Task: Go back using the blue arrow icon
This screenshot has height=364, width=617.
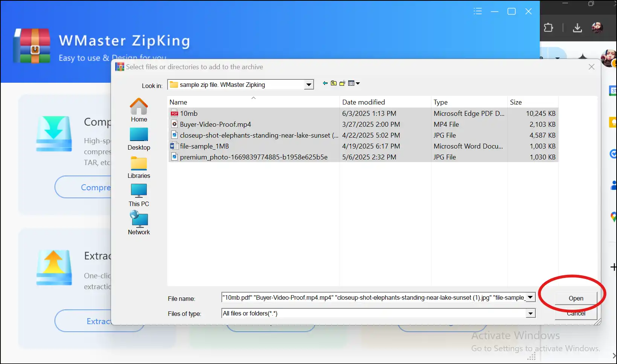Action: tap(325, 83)
